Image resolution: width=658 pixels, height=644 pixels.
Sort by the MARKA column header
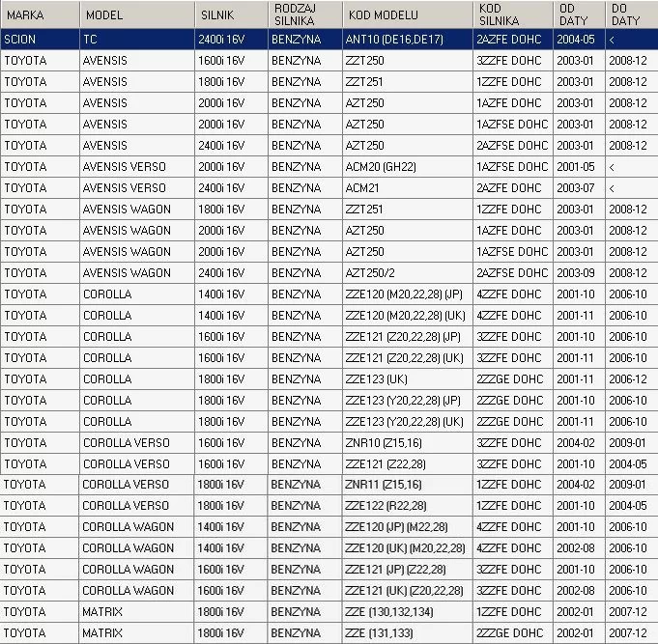[x=40, y=14]
